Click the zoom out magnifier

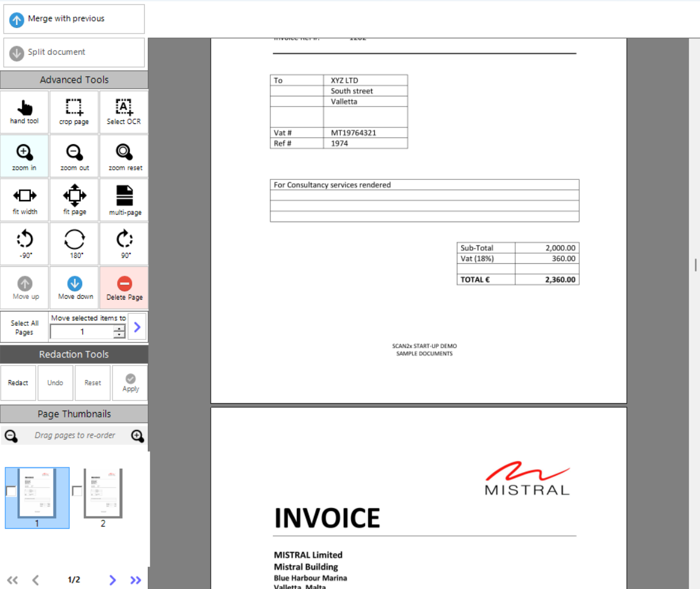74,156
